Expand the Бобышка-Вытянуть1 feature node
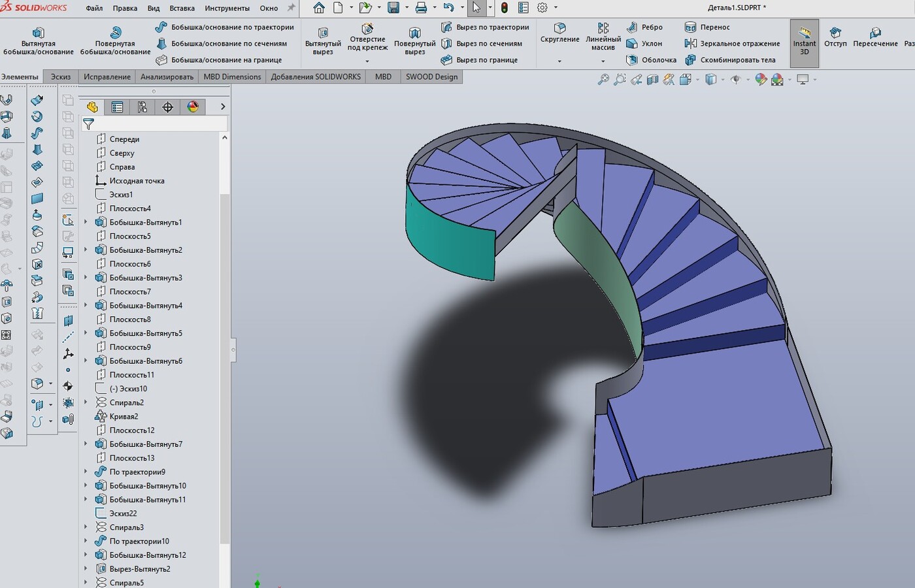Image resolution: width=915 pixels, height=588 pixels. [86, 222]
